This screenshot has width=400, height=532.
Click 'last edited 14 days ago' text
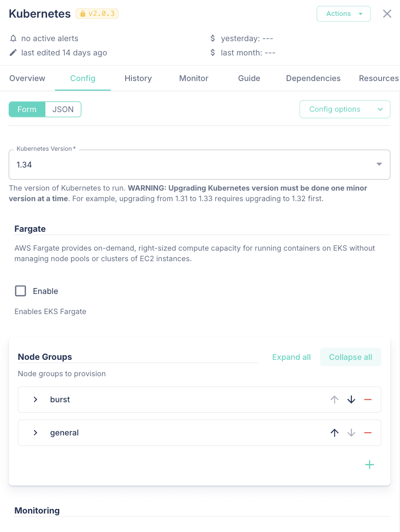pyautogui.click(x=64, y=52)
